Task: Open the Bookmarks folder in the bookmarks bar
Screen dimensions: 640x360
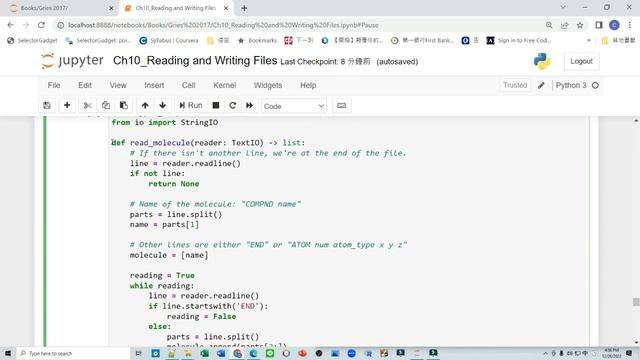Action: [x=257, y=40]
